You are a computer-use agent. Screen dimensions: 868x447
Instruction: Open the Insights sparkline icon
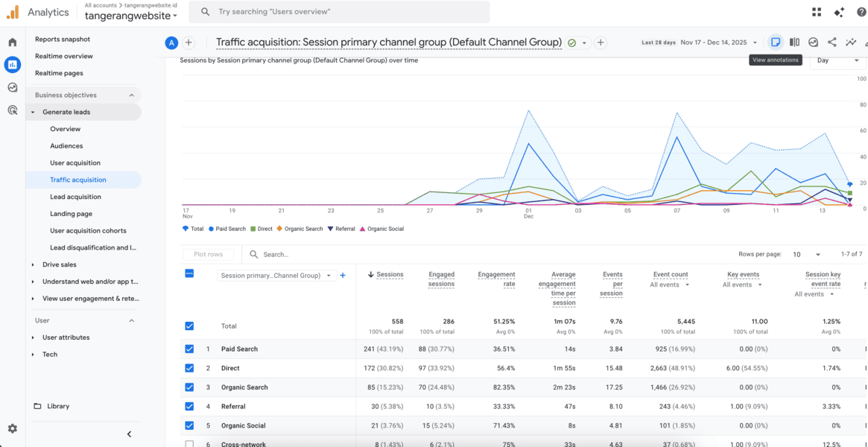(x=851, y=42)
